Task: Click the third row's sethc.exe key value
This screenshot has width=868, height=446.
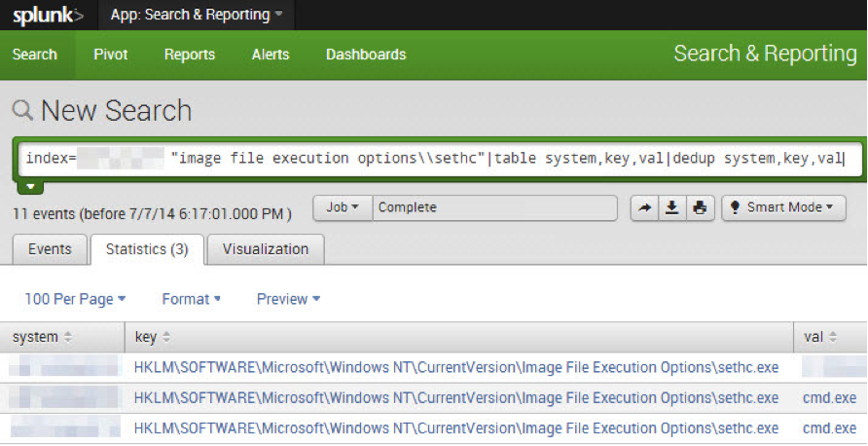Action: tap(456, 428)
